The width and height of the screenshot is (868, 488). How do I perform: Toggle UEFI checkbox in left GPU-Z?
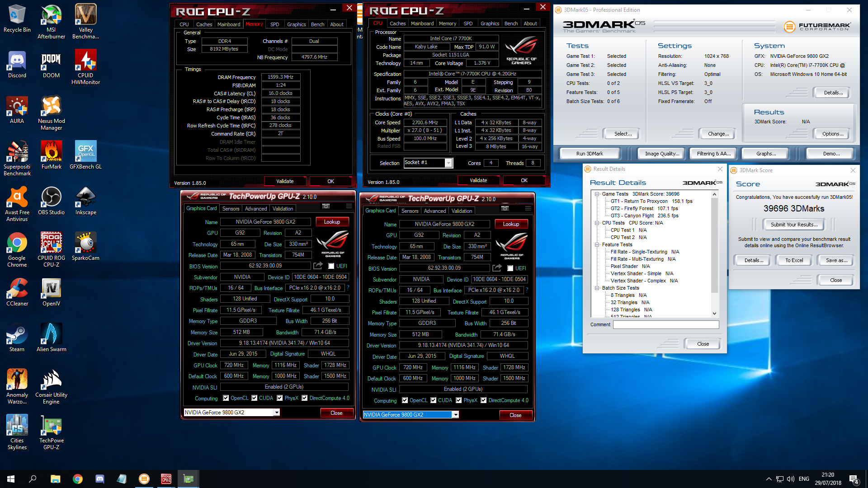click(x=331, y=266)
